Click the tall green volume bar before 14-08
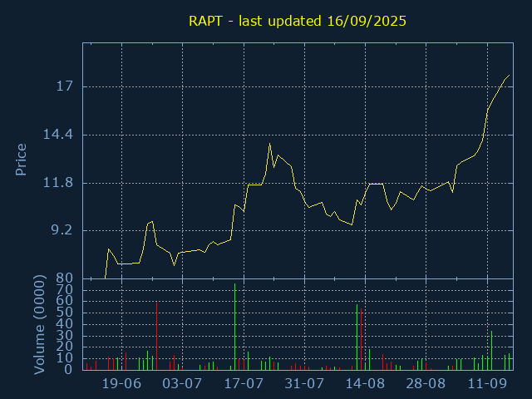This screenshot has height=399, width=532. (x=357, y=337)
